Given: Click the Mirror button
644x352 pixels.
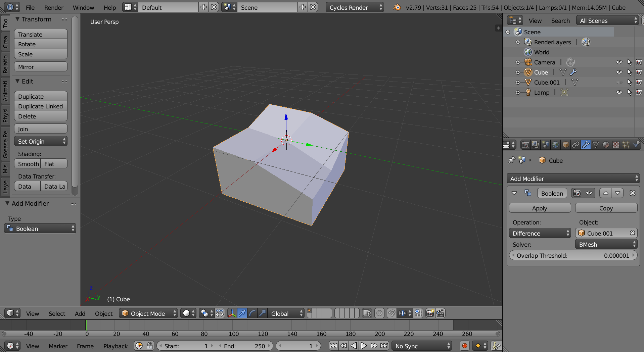Looking at the screenshot, I should (41, 67).
